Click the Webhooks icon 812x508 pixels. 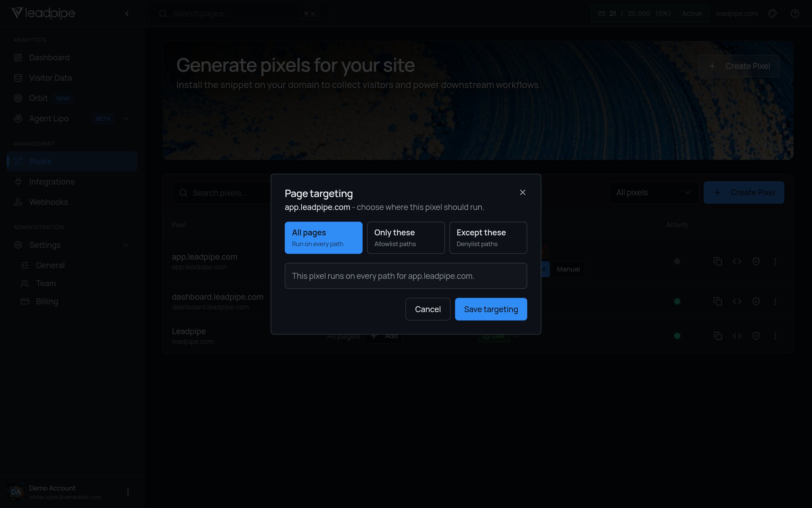[18, 202]
